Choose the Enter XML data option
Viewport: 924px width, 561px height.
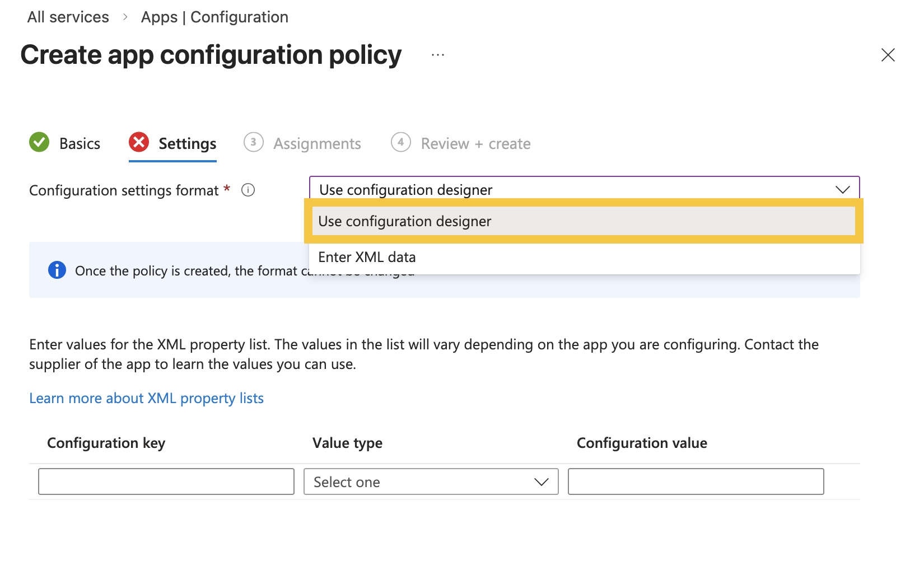coord(367,258)
